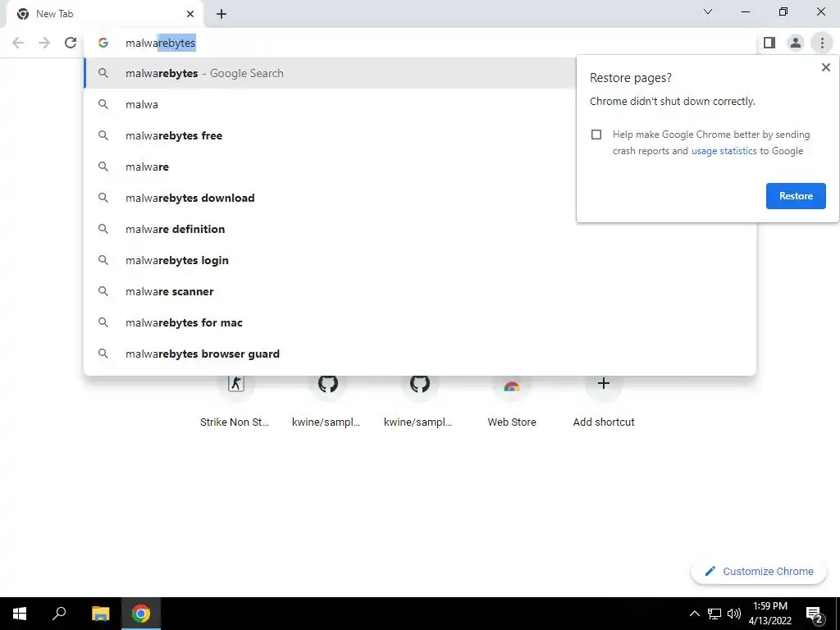
Task: Open the tab search dropdown arrow
Action: point(708,11)
